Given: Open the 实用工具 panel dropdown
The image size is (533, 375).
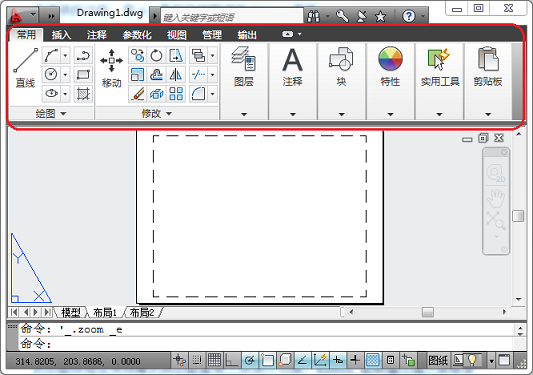Looking at the screenshot, I should 439,114.
